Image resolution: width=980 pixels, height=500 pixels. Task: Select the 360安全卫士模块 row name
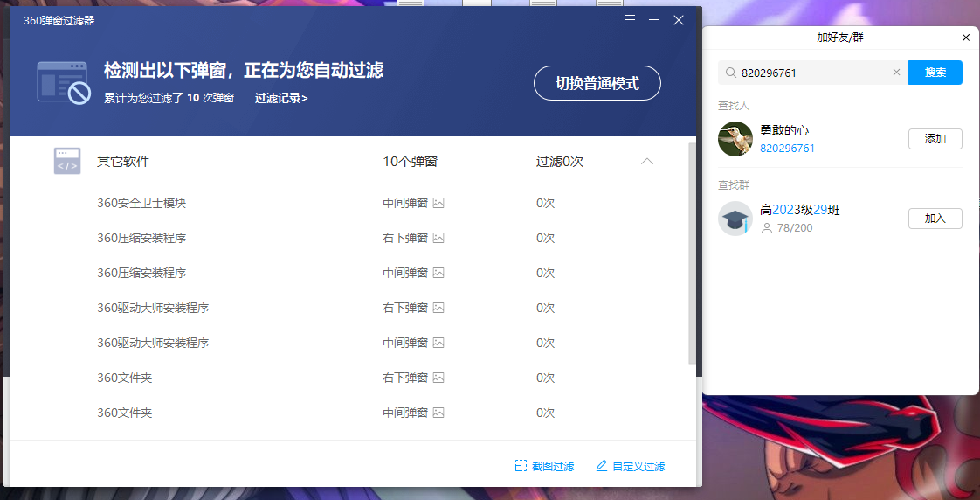coord(141,203)
